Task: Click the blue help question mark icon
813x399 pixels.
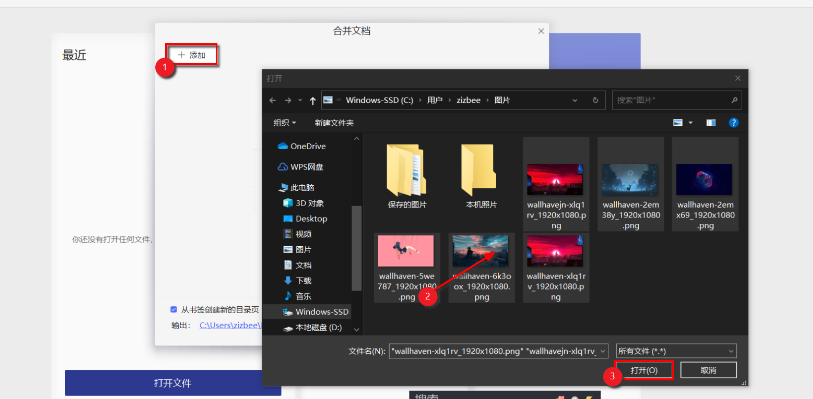Action: click(x=733, y=123)
